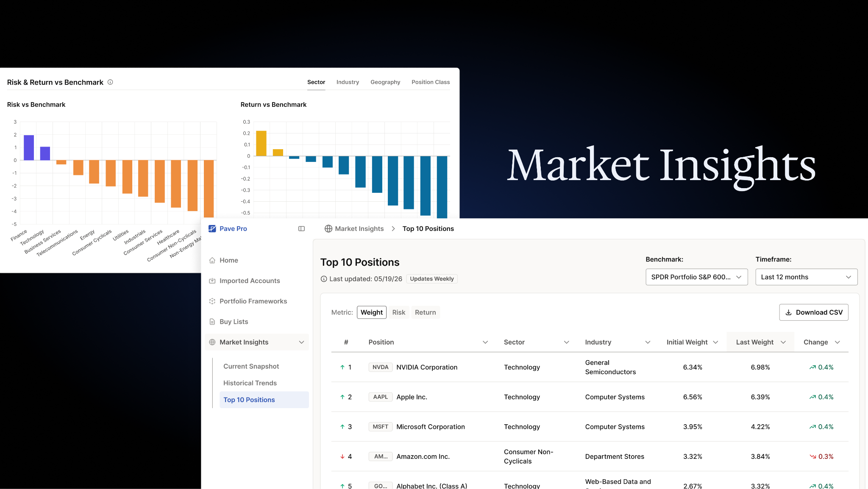This screenshot has height=489, width=868.
Task: Open the Sector column header chevron
Action: [566, 342]
